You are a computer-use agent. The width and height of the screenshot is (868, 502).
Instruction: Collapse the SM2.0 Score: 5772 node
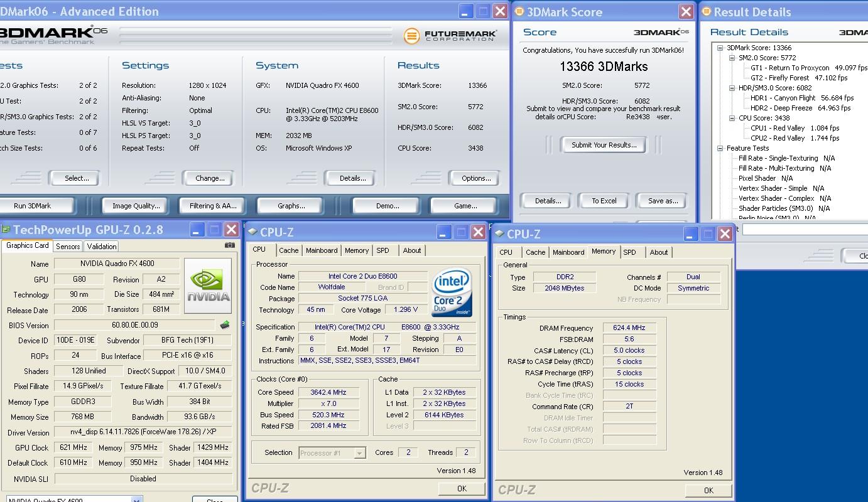click(732, 58)
